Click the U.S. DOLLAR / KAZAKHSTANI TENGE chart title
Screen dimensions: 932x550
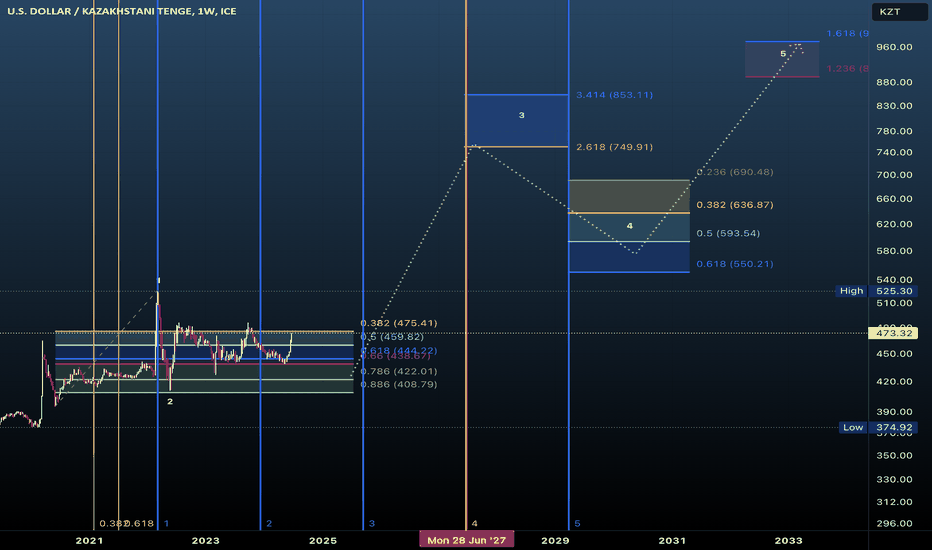tap(121, 11)
